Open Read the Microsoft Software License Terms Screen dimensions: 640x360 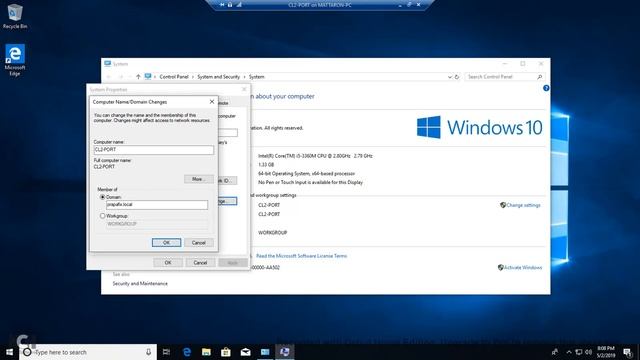(x=302, y=256)
